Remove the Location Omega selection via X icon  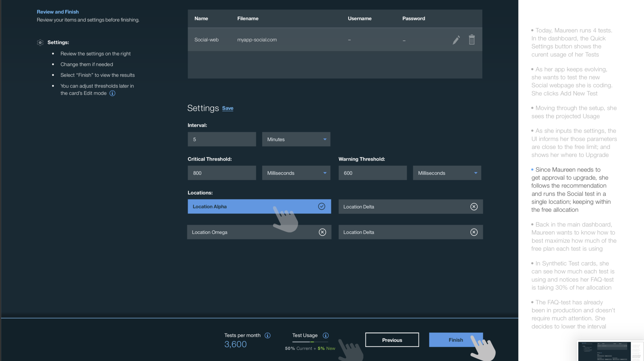point(322,232)
